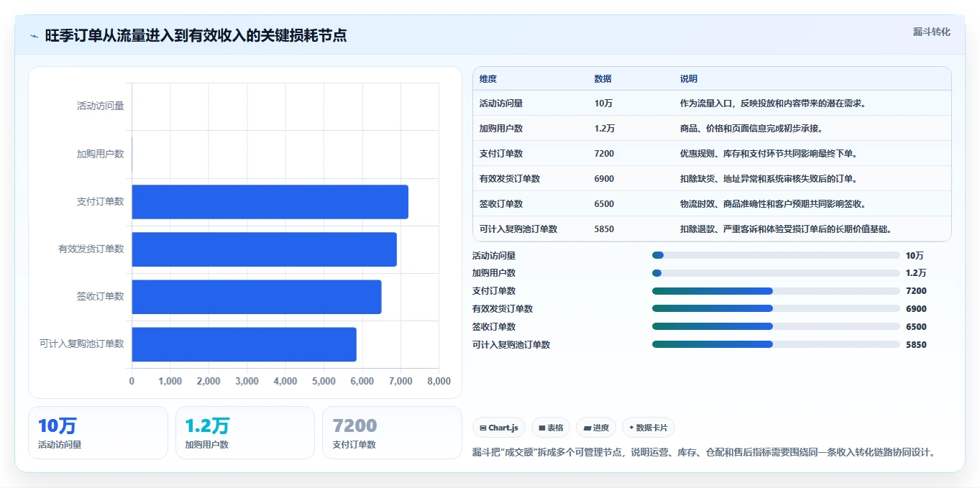Click the 加购用户数 chart axis label

click(x=101, y=154)
